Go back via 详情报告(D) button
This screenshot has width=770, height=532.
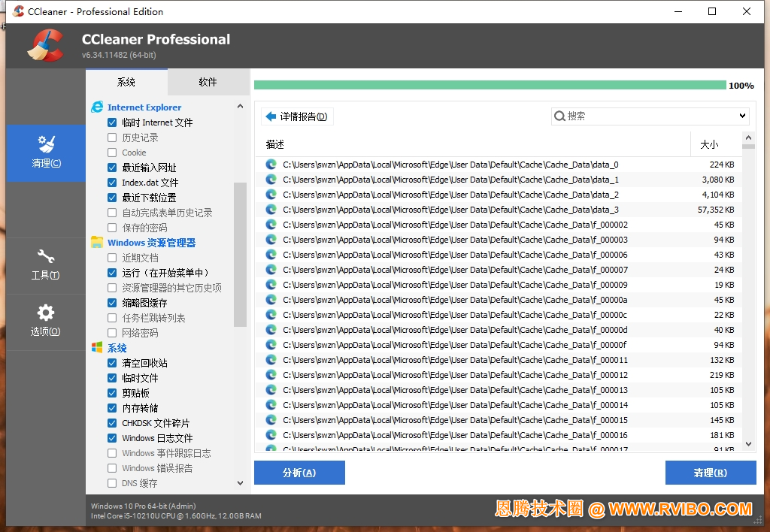point(297,116)
